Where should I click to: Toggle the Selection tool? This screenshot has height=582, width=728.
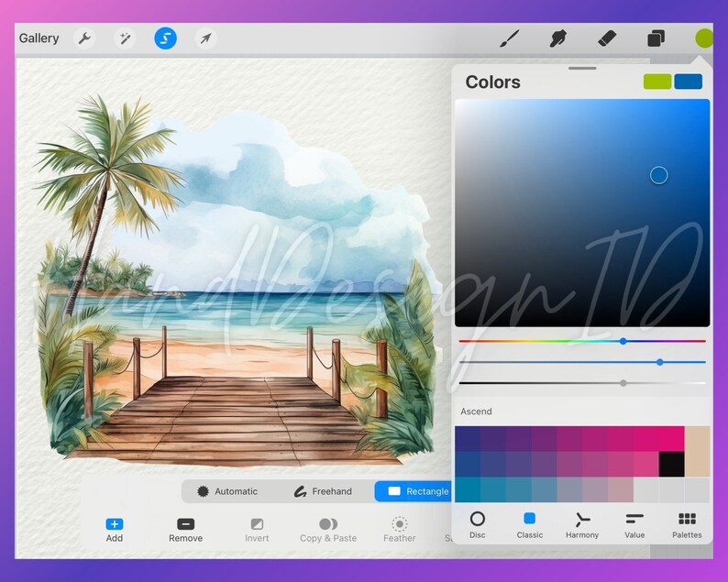(x=165, y=38)
